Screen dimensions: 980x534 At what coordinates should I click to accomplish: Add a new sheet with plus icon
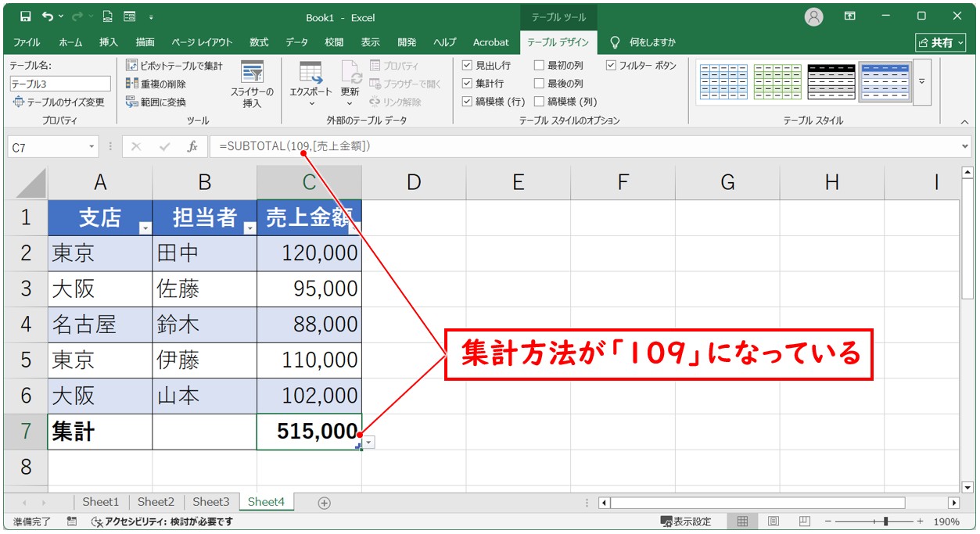click(x=324, y=503)
